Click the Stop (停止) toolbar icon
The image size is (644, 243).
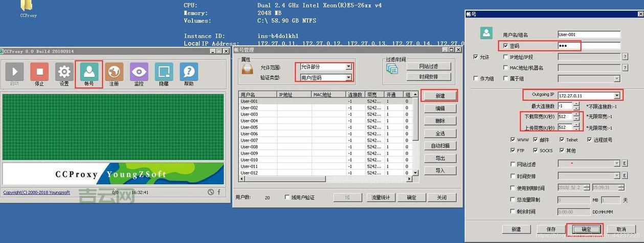click(39, 74)
